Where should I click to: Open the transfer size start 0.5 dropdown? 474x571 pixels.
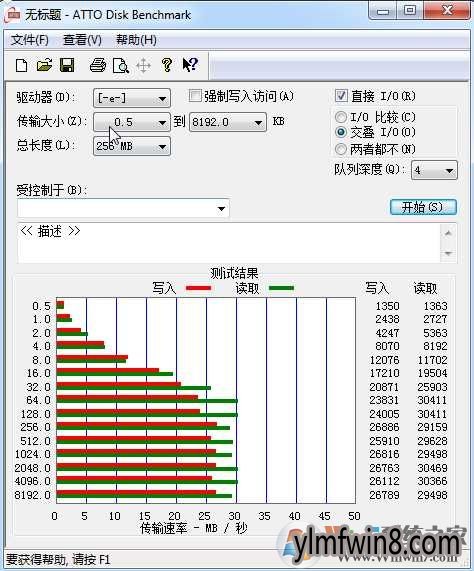(132, 122)
